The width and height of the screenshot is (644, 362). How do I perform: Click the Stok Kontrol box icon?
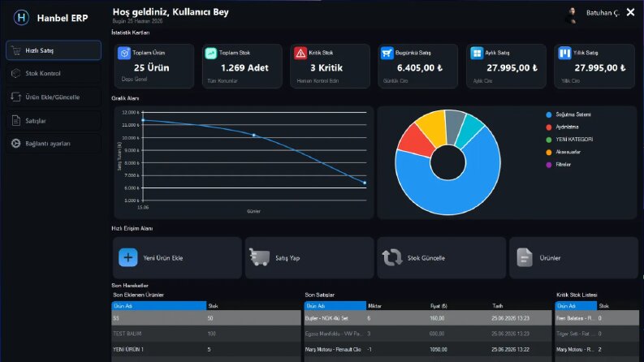click(16, 74)
